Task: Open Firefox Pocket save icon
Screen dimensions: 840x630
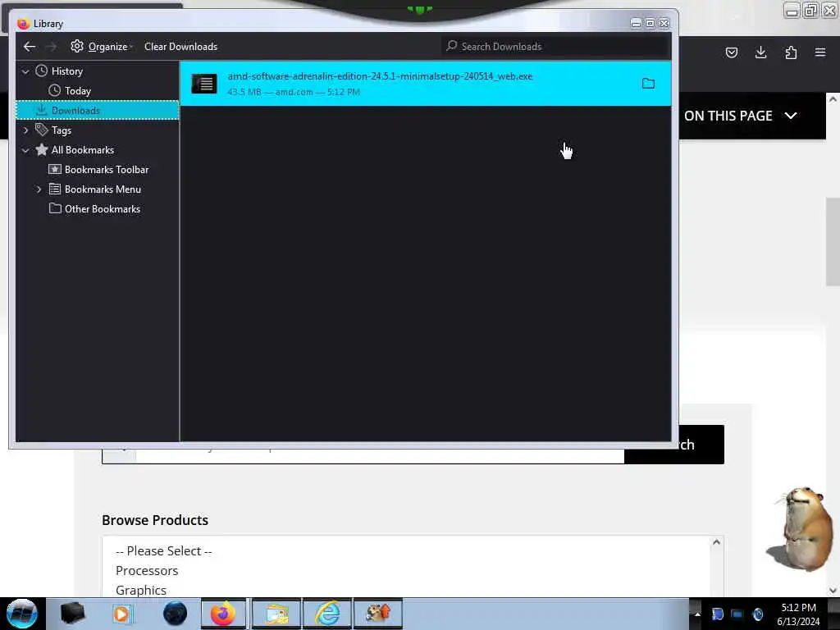Action: 731,52
